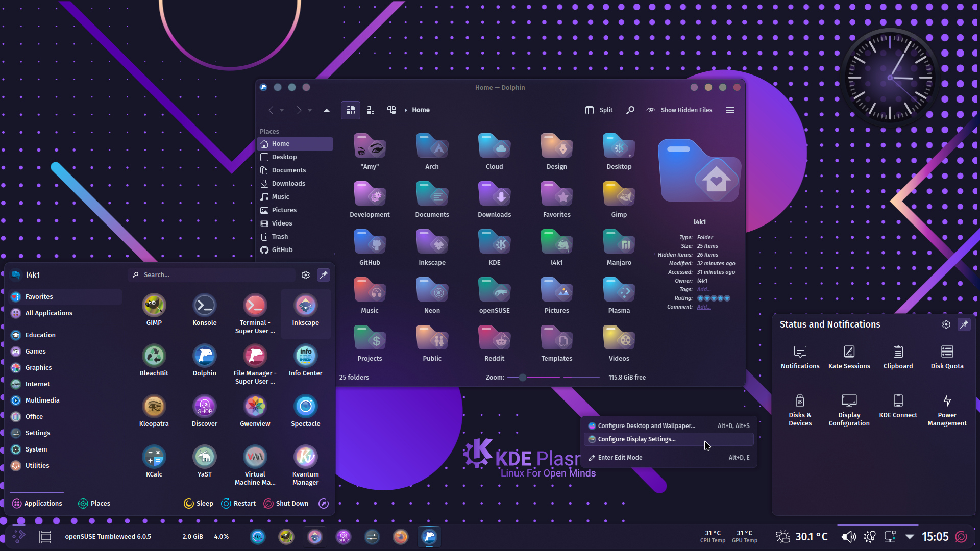Launch Konsole from the favorites grid

pyautogui.click(x=205, y=310)
